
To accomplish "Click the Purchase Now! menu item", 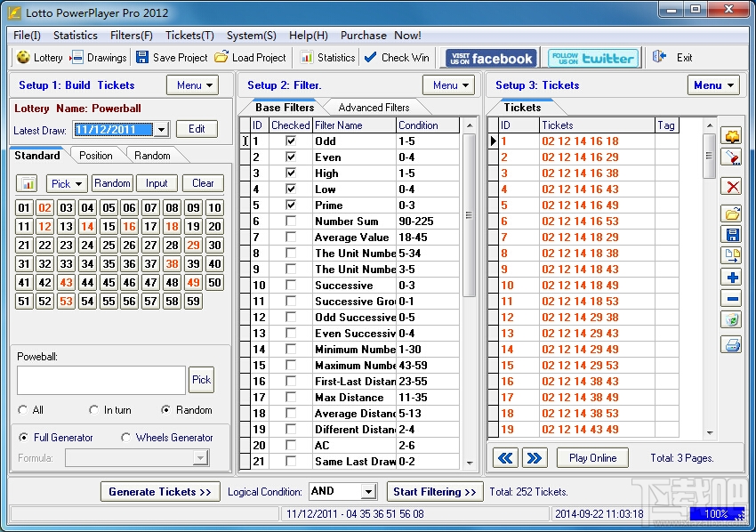I will pos(381,36).
